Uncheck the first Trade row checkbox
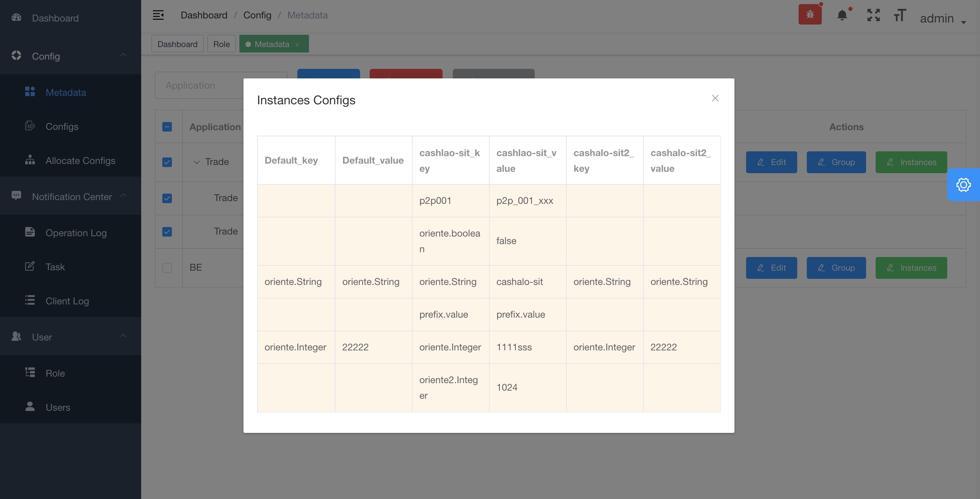 pos(167,162)
